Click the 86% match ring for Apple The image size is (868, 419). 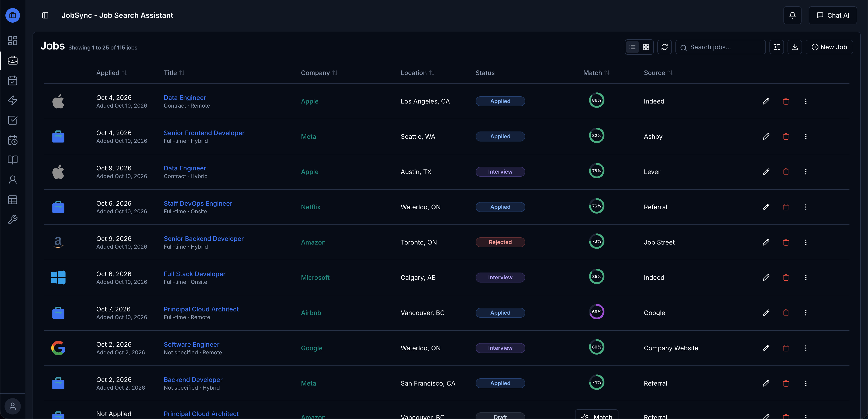(x=597, y=100)
